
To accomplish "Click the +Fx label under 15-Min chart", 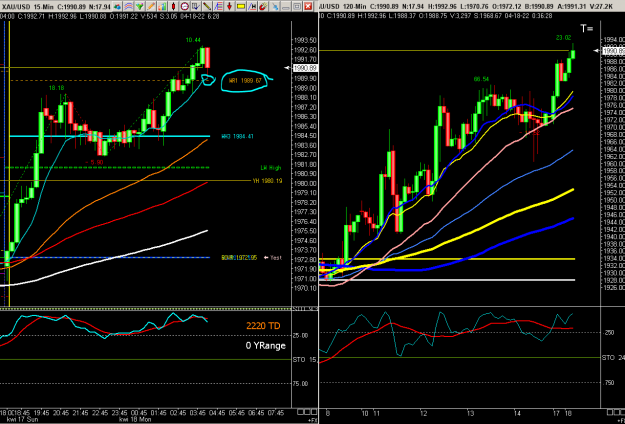I will (x=311, y=420).
